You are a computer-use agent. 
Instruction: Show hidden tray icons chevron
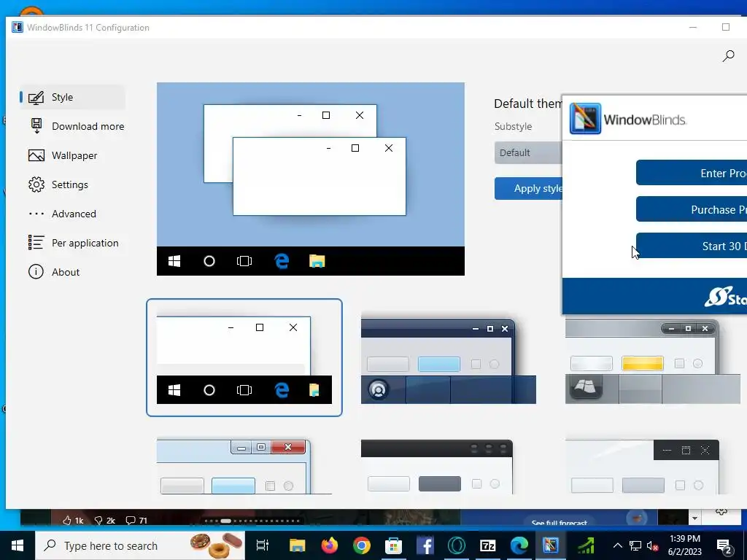point(617,545)
